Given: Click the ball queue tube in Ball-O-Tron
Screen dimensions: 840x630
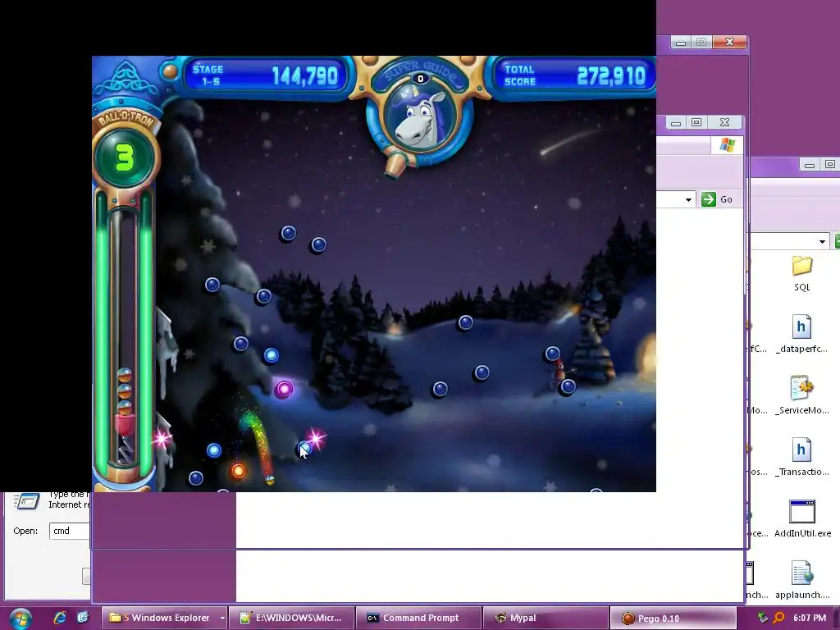Looking at the screenshot, I should tap(125, 337).
